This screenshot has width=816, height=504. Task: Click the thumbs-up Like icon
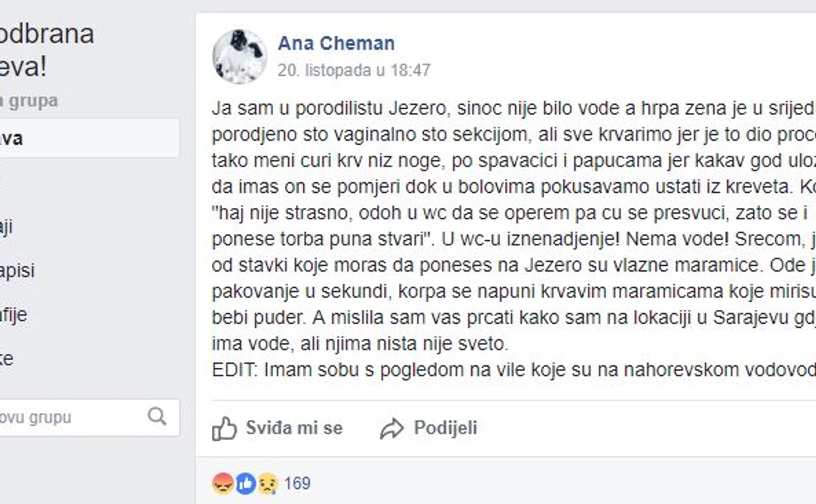224,428
